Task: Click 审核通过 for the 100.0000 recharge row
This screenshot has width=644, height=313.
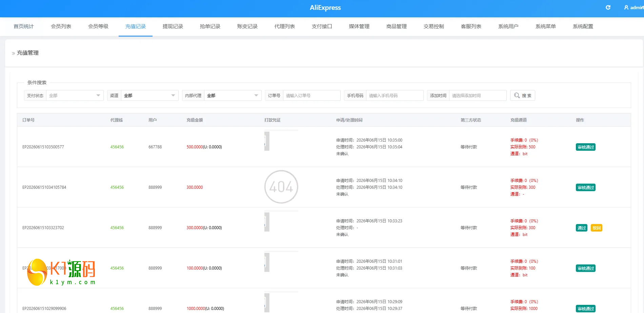Action: (586, 268)
